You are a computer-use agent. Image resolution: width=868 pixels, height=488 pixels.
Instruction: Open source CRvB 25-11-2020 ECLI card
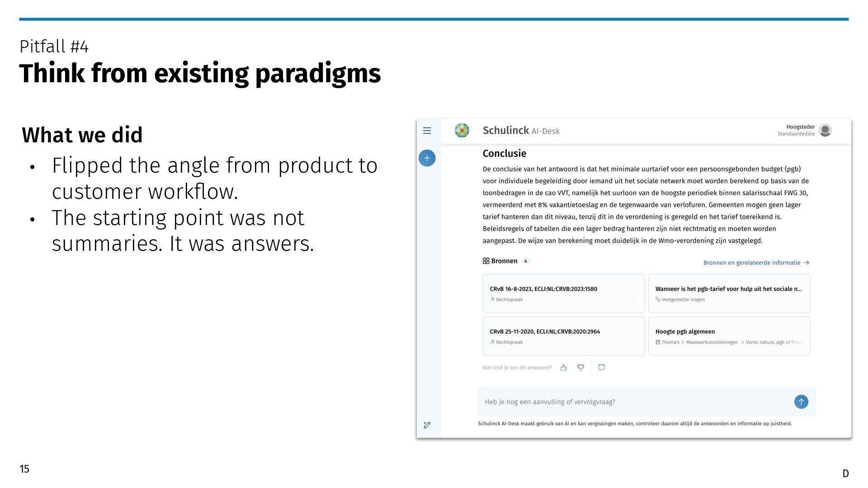tap(563, 336)
